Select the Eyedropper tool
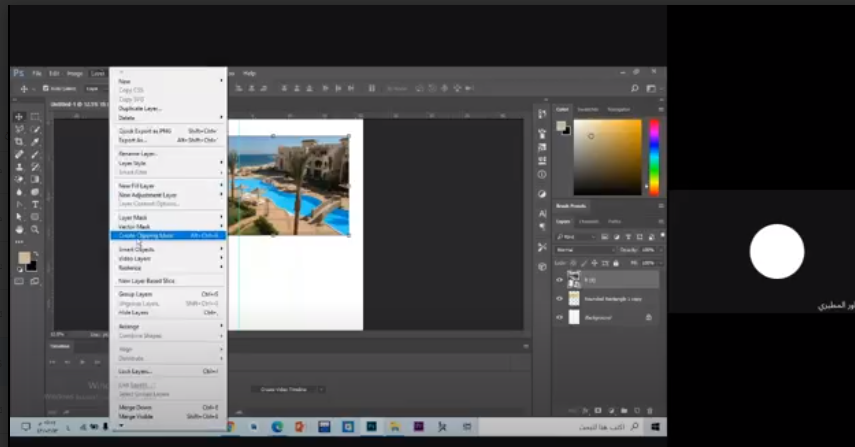The image size is (855, 447). point(35,142)
